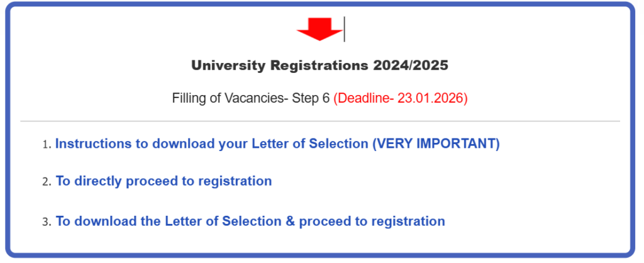Open Instructions to download Letter of Selection link

(277, 143)
